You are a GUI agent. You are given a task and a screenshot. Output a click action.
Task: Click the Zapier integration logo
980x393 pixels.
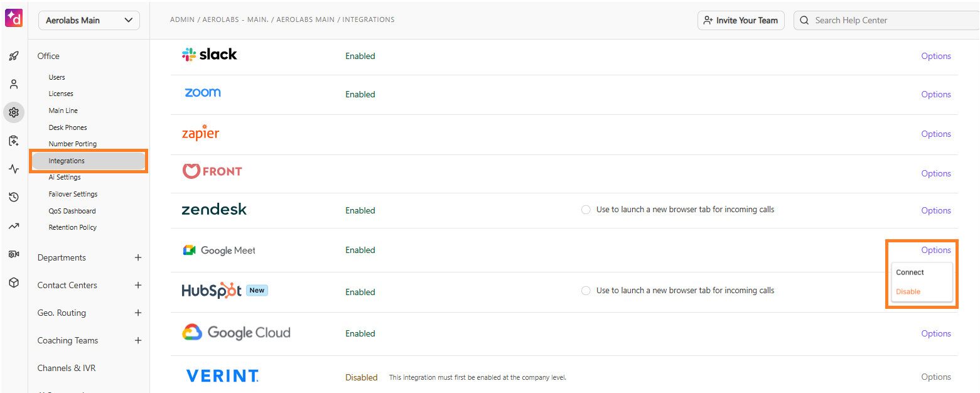pyautogui.click(x=201, y=133)
